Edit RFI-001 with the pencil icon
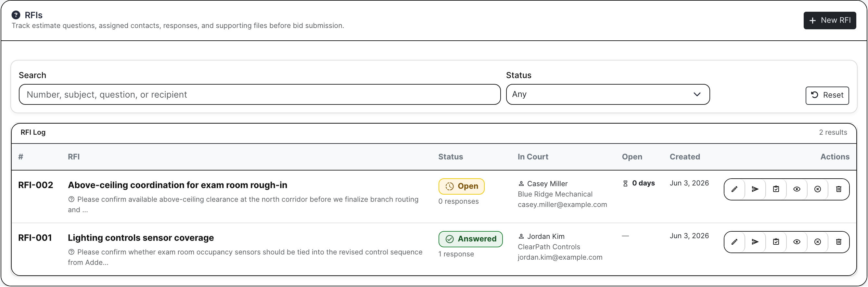 pyautogui.click(x=734, y=242)
